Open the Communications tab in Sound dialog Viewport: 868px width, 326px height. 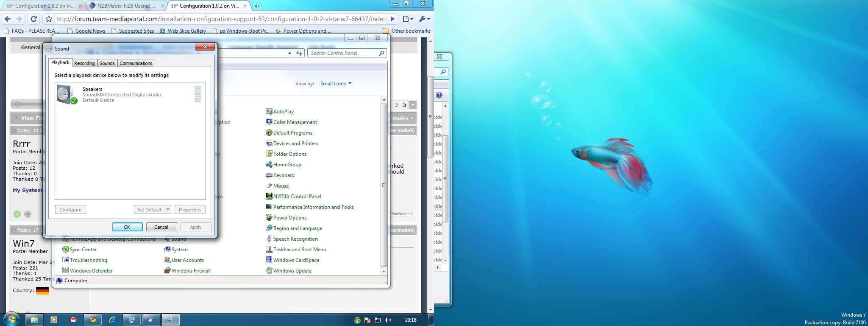pyautogui.click(x=136, y=63)
